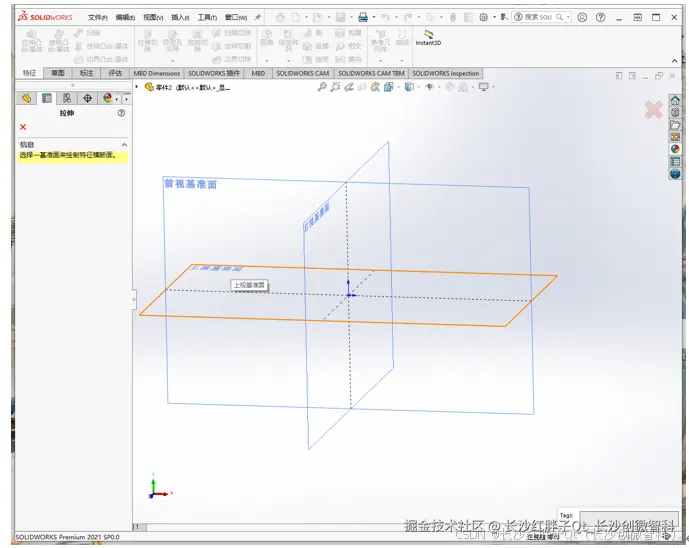Click the Zoom to Fit magnifier icon
This screenshot has width=689, height=548.
(322, 87)
